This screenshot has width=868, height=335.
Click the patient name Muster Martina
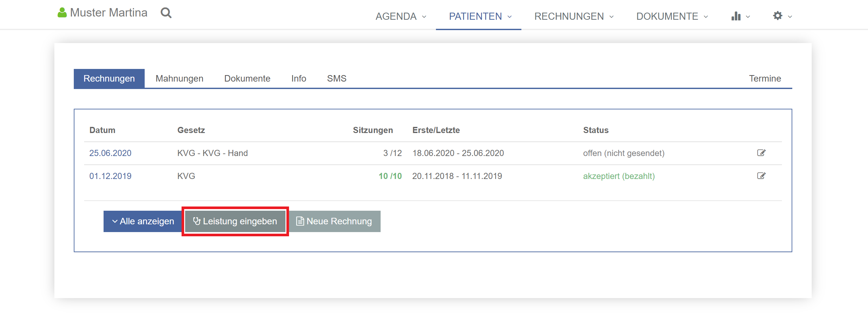pos(108,13)
